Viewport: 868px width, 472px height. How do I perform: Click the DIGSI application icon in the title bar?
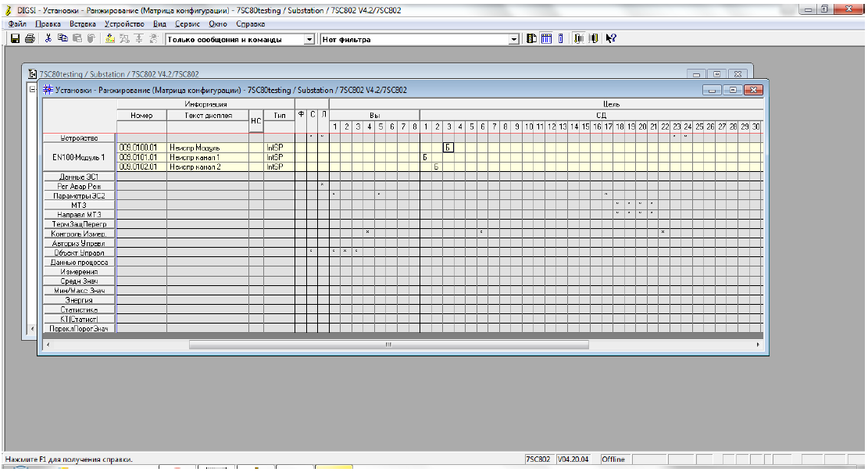tap(9, 10)
